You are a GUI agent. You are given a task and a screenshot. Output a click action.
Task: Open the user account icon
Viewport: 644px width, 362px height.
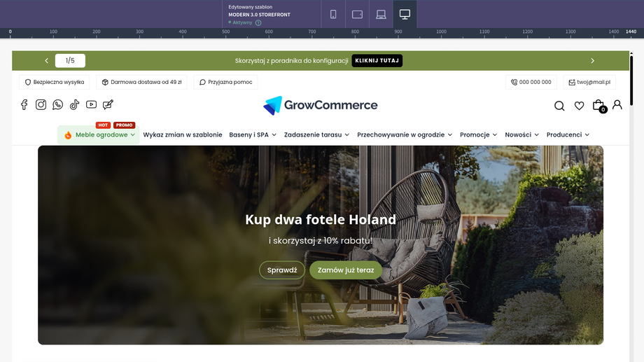click(617, 105)
